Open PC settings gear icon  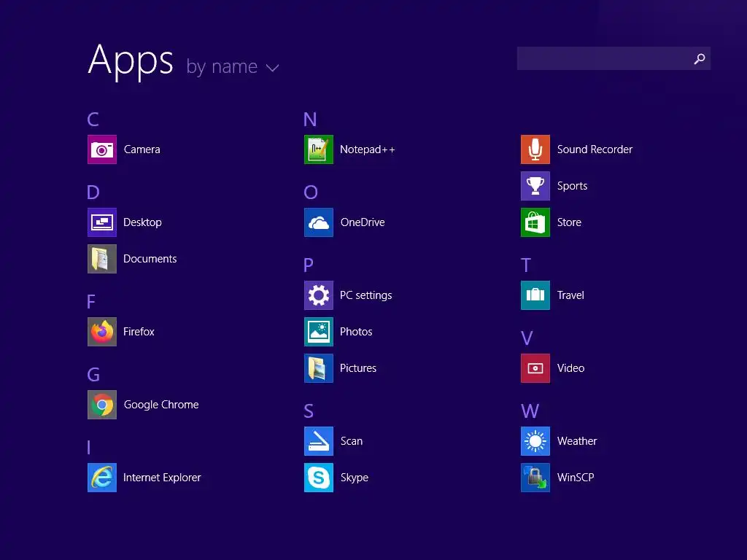319,295
